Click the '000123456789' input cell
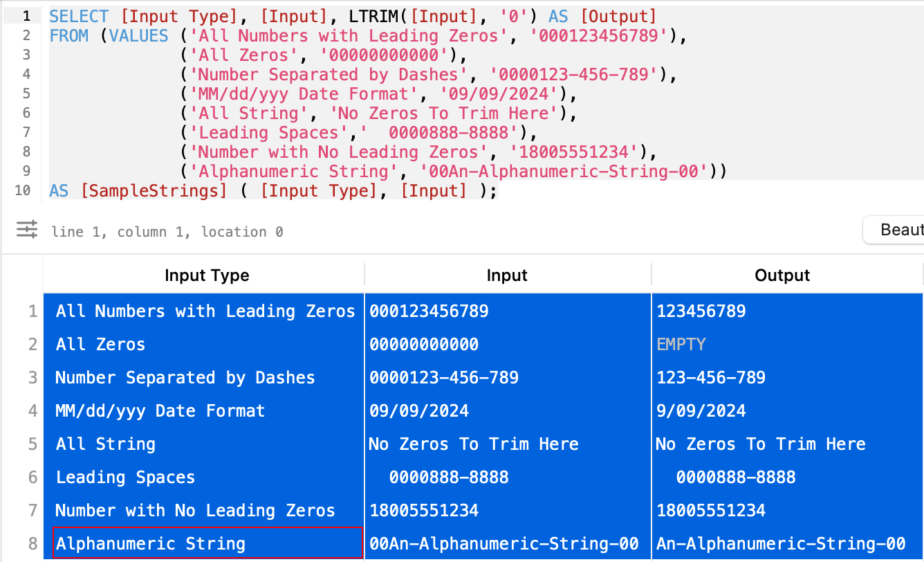 click(429, 311)
